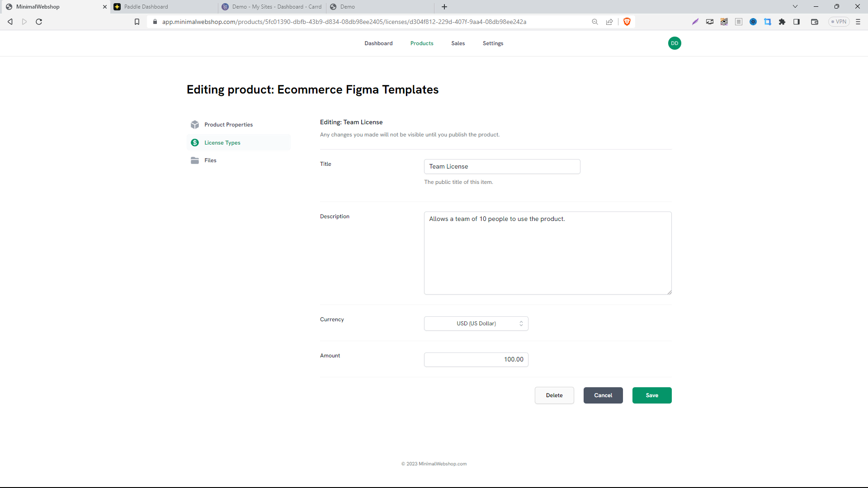Viewport: 868px width, 488px height.
Task: Go to Dashboard in the top navigation
Action: (378, 43)
